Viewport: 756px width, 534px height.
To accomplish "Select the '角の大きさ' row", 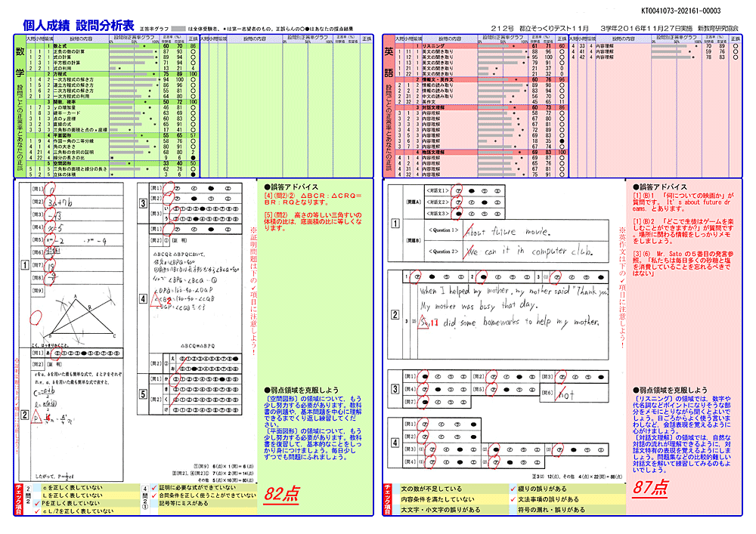I will click(x=113, y=147).
